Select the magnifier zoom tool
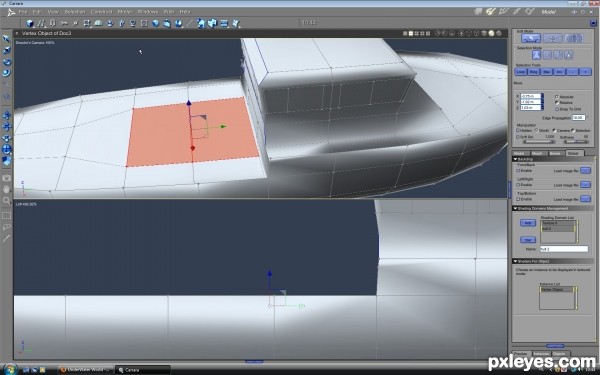600x375 pixels. point(7,200)
